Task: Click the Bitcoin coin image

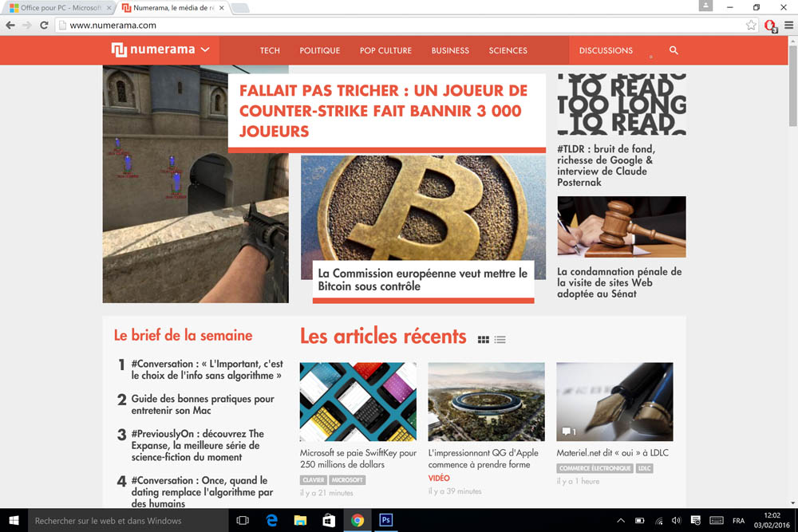Action: (x=423, y=207)
